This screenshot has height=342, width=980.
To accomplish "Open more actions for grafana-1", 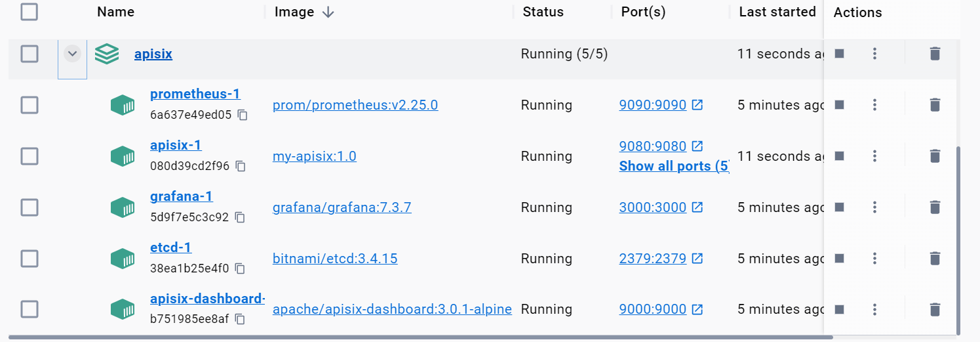I will (x=874, y=207).
